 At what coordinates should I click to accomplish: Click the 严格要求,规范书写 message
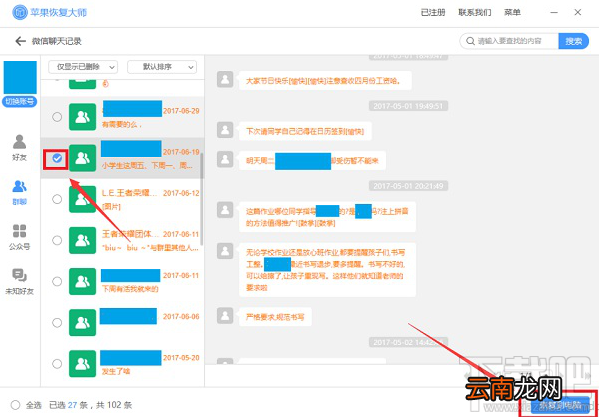coord(275,317)
